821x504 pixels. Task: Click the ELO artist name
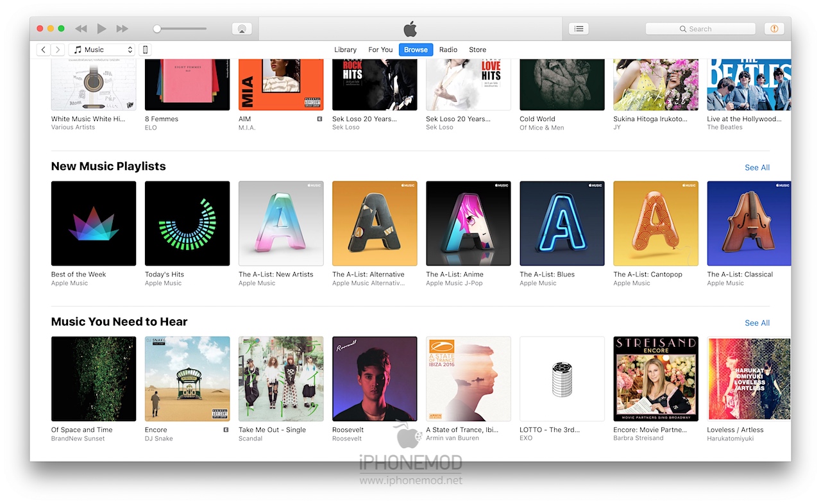[x=151, y=128]
